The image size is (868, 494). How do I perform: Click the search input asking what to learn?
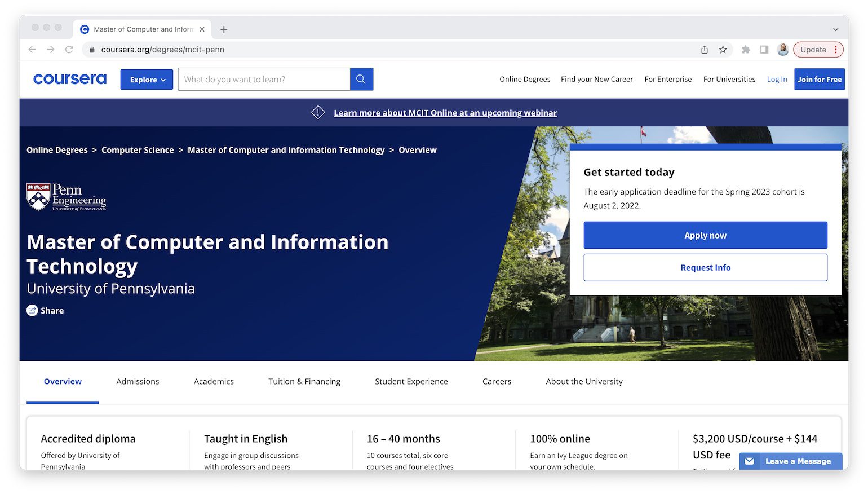[x=264, y=79]
